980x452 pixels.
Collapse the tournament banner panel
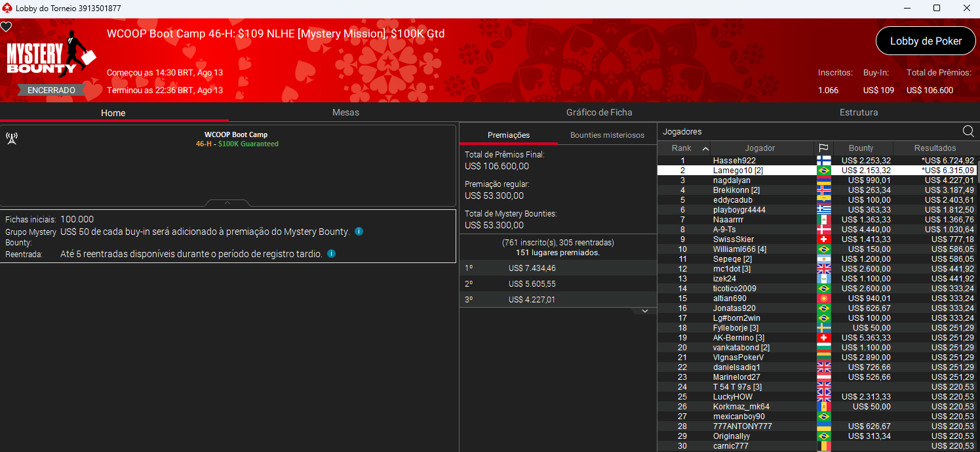[x=227, y=203]
